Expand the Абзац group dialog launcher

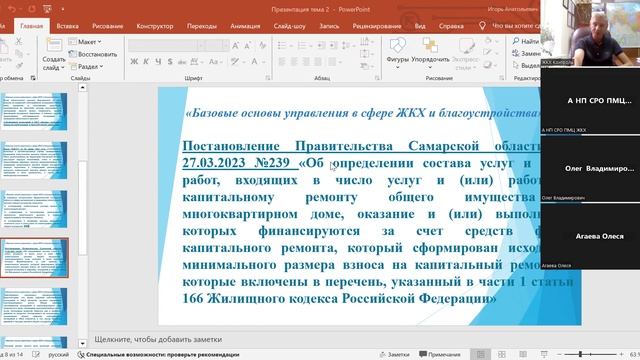pos(377,78)
